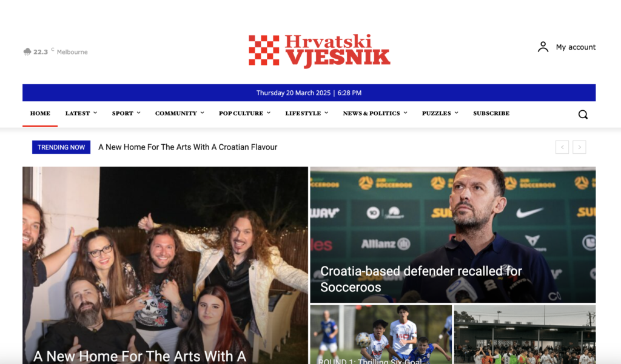Expand News & Politics menu
The image size is (621, 364).
(375, 113)
